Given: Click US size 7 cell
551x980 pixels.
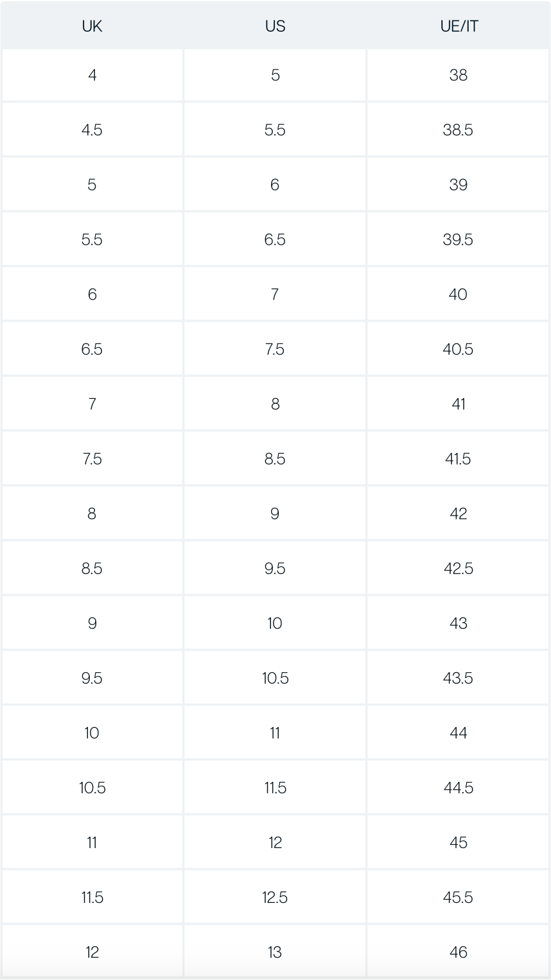Looking at the screenshot, I should coord(275,294).
